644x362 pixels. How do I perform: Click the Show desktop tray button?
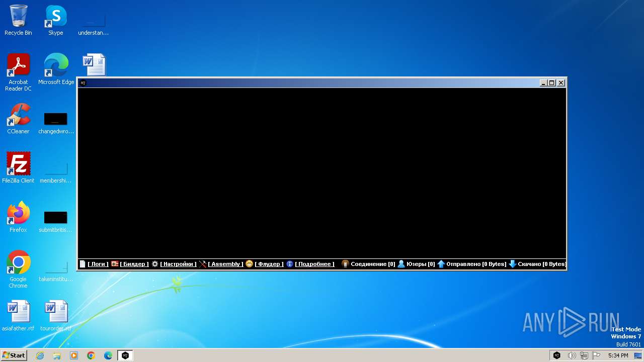(x=638, y=355)
